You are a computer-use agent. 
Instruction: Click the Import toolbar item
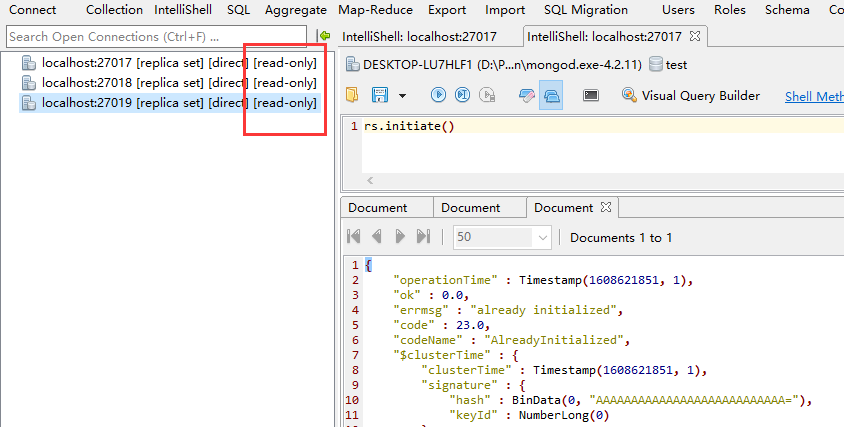(504, 10)
